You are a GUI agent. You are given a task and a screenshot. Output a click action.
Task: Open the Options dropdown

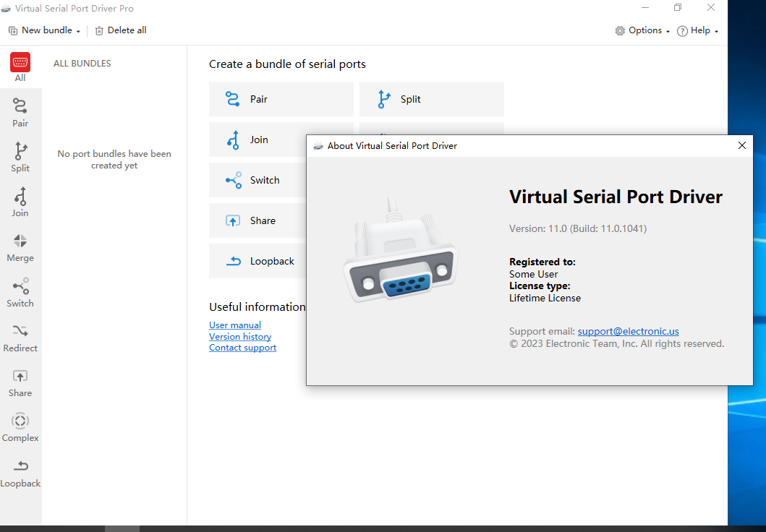(642, 30)
